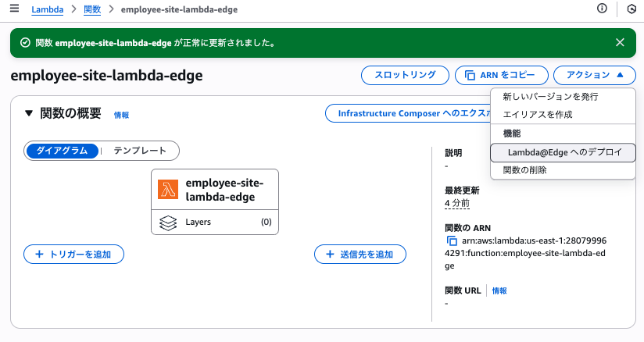644x342 pixels.
Task: Click the 最終更新 label
Action: [462, 191]
